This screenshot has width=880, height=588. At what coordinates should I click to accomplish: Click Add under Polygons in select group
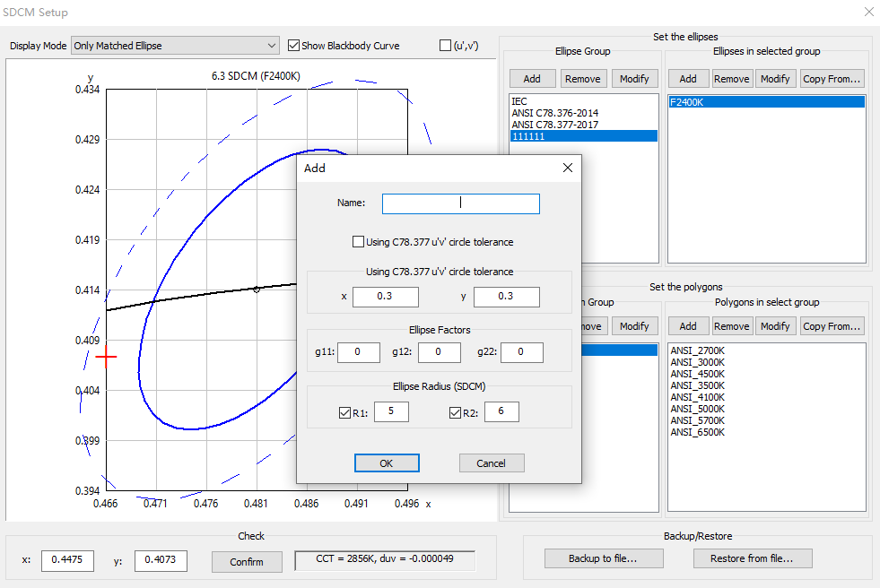688,325
